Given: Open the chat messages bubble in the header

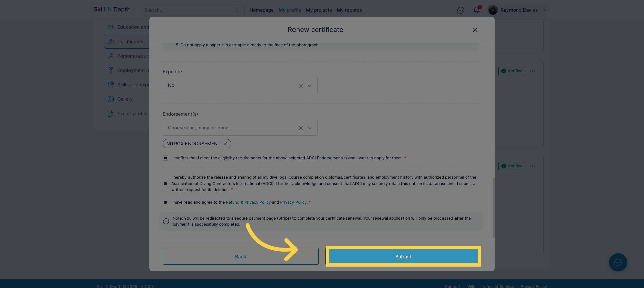Looking at the screenshot, I should (x=461, y=10).
